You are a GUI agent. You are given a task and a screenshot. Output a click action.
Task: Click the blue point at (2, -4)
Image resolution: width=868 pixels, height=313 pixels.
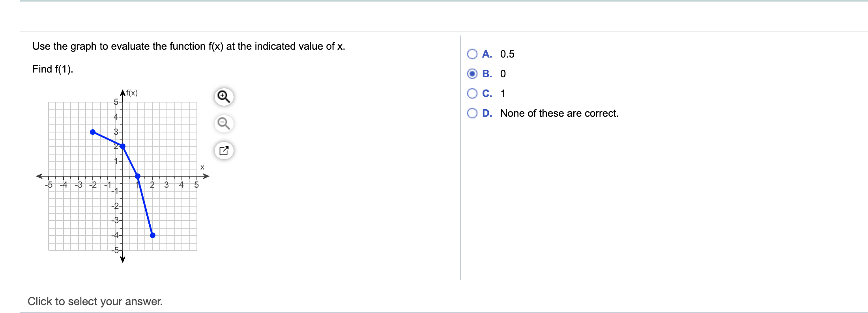click(153, 235)
